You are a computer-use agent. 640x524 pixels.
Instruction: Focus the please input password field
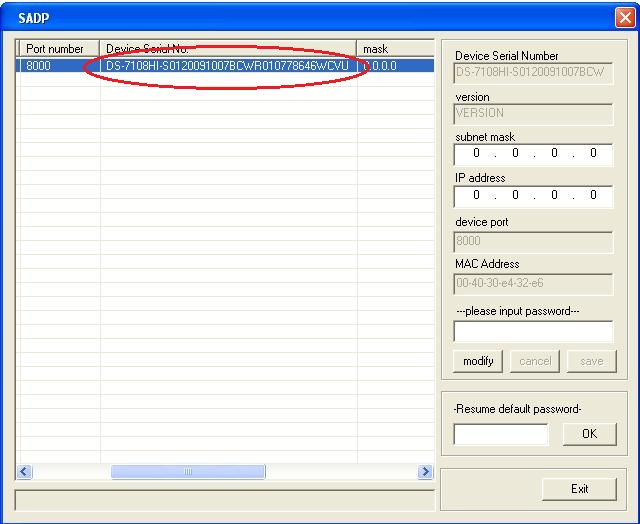point(533,331)
